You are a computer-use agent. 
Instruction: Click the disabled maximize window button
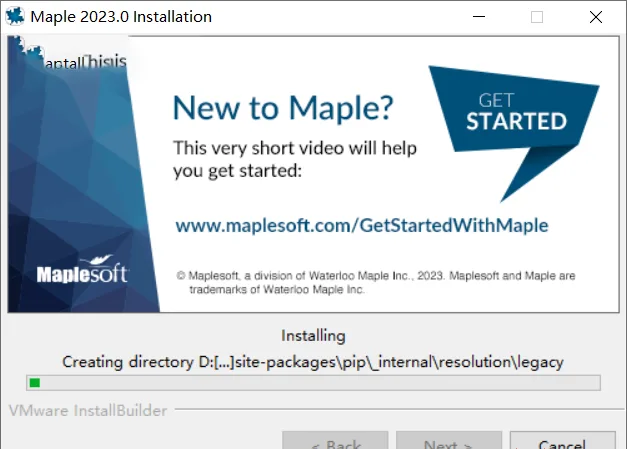click(x=537, y=17)
